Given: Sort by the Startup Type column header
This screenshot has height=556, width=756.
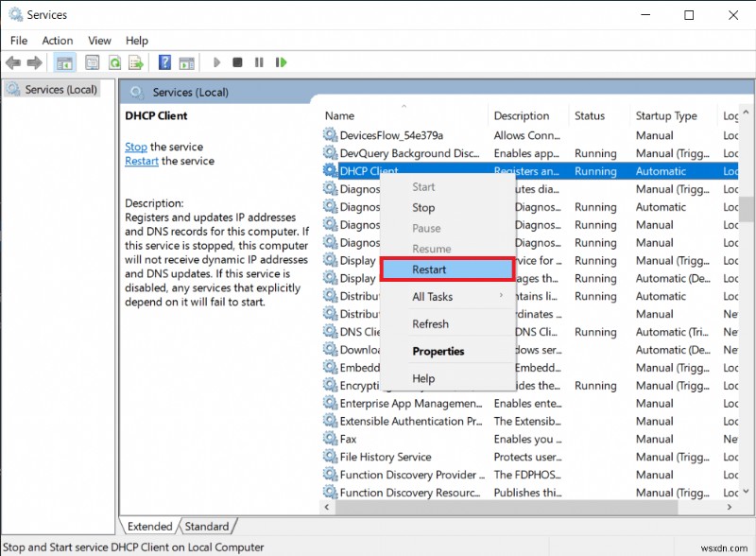Looking at the screenshot, I should coord(666,116).
